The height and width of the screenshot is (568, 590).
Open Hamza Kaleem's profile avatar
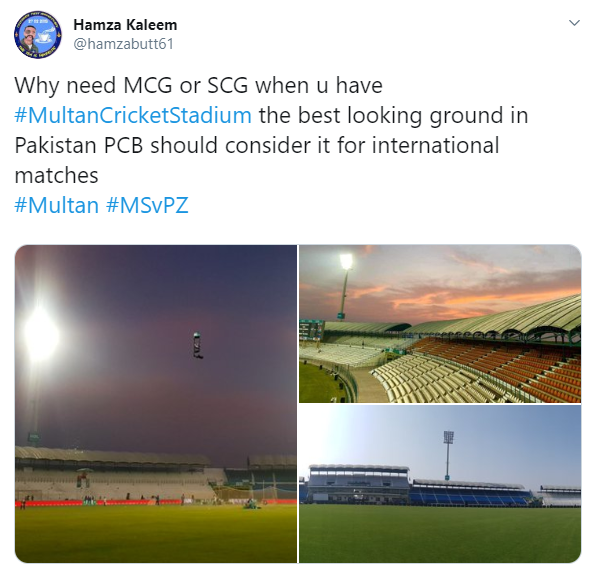[38, 35]
